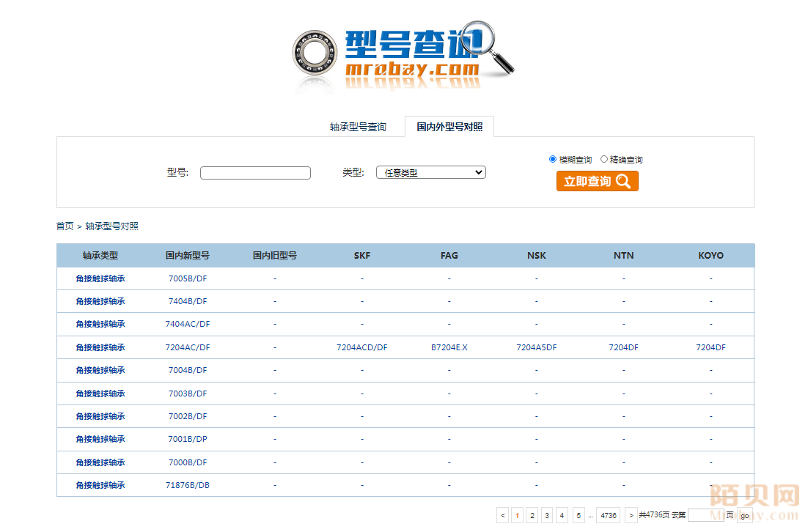Select the 精确查询 radio button
Screen dimensions: 808x532
[x=604, y=159]
